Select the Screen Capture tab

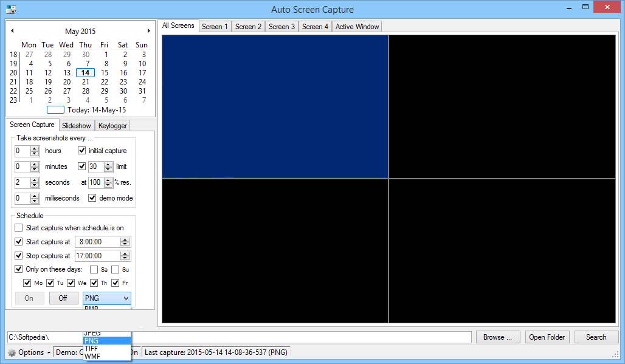point(32,125)
